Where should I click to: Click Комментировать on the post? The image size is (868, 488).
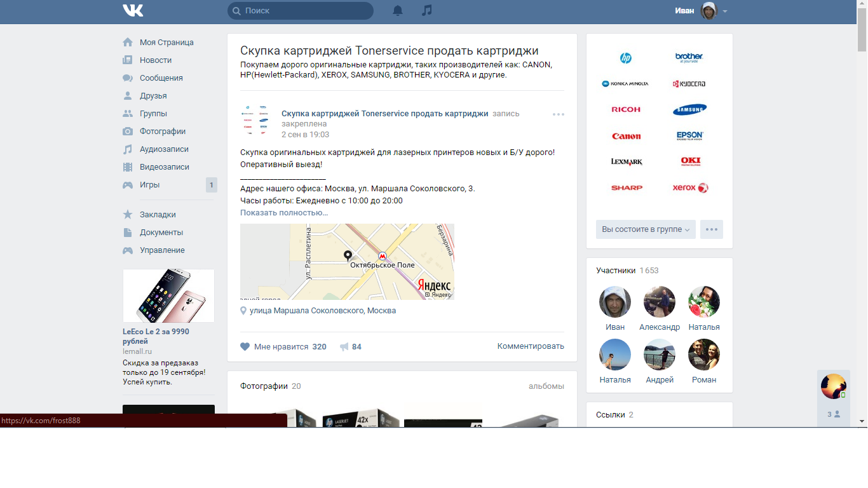[x=531, y=346]
